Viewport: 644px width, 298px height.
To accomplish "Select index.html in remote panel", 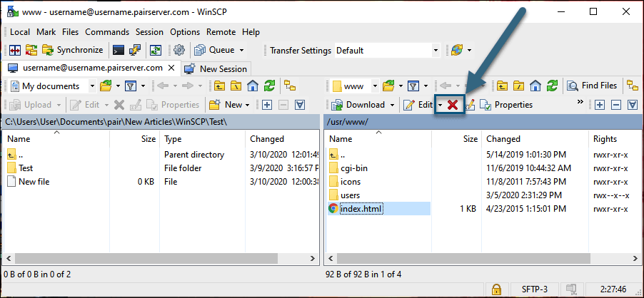I will click(x=361, y=209).
